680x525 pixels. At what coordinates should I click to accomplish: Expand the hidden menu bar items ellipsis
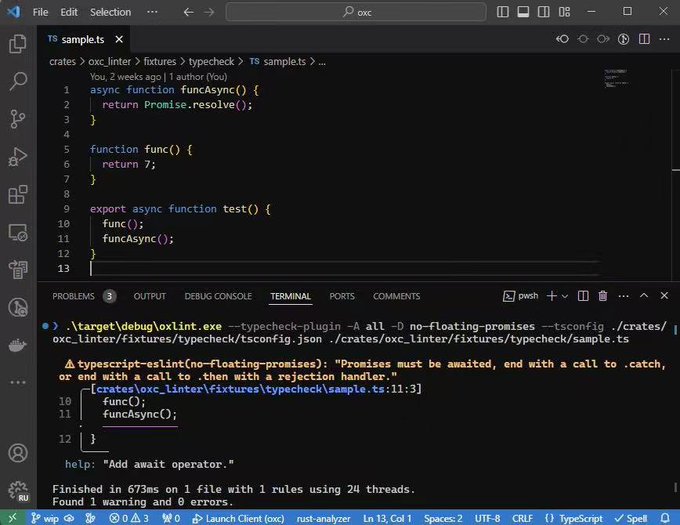click(152, 12)
